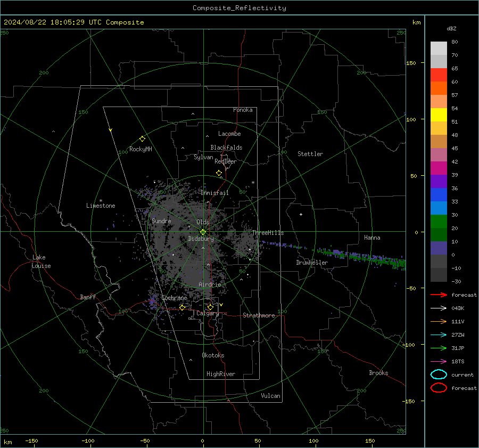Image resolution: width=479 pixels, height=448 pixels.
Task: Select the yellow swatch between 54 and 51
Action: pyautogui.click(x=439, y=115)
